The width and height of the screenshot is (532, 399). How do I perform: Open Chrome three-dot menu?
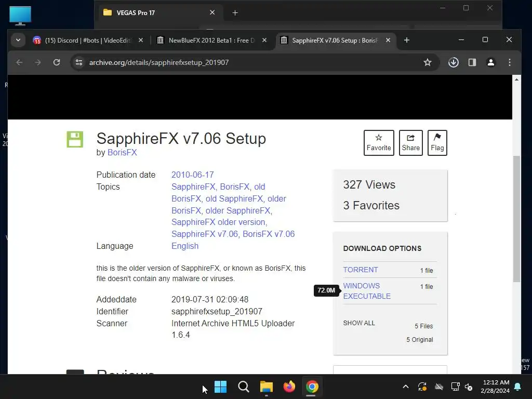(510, 62)
